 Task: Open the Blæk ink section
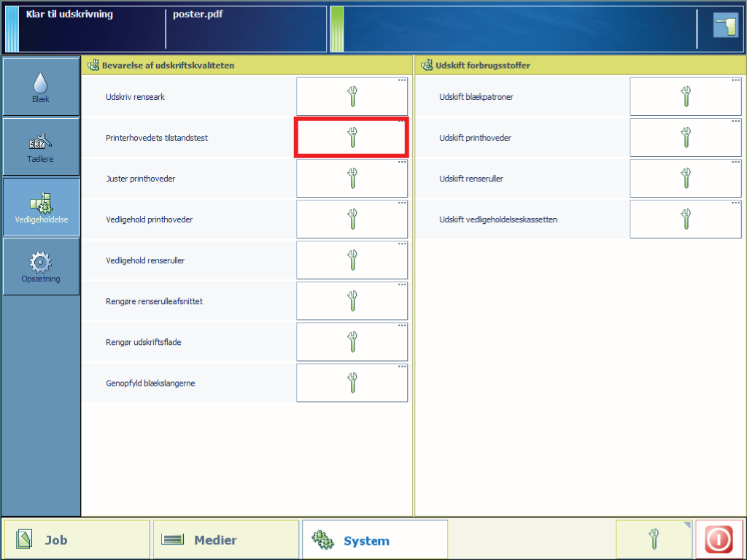[41, 87]
